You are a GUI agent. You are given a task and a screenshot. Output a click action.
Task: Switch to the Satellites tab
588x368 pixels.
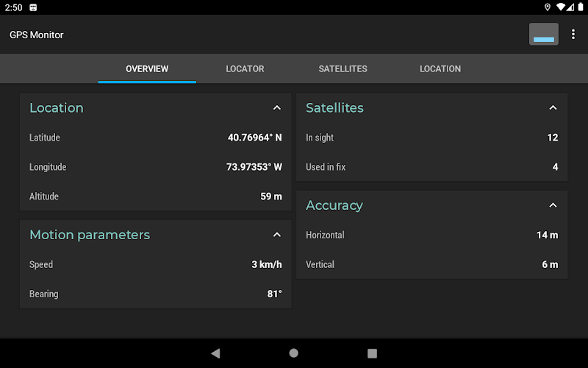(343, 68)
